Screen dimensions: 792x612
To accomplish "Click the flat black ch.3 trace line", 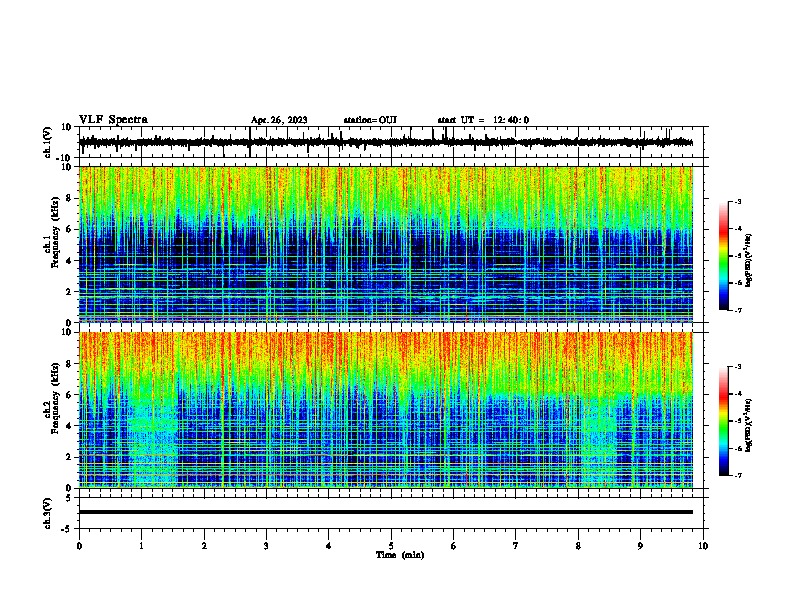I will (386, 512).
